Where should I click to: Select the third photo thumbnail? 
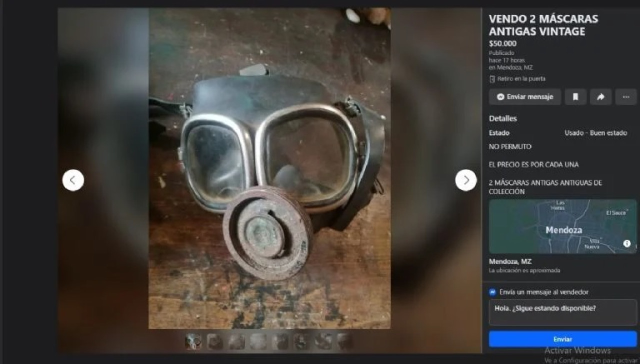(237, 341)
